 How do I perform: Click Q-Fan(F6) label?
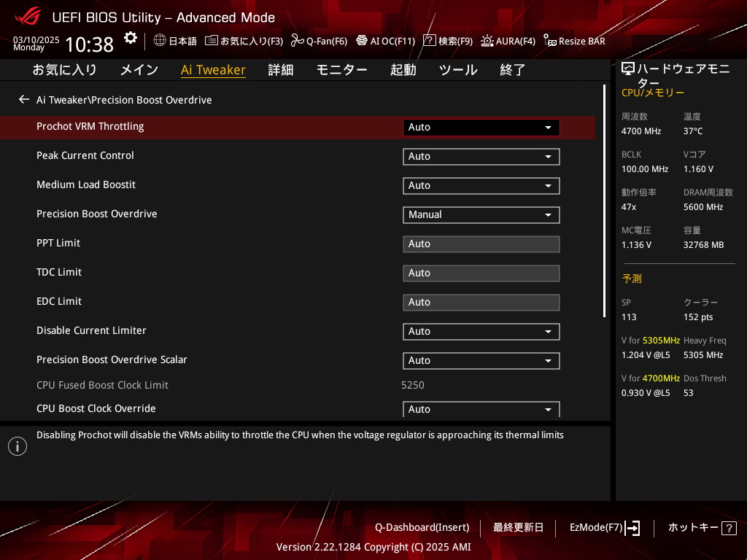click(x=327, y=41)
